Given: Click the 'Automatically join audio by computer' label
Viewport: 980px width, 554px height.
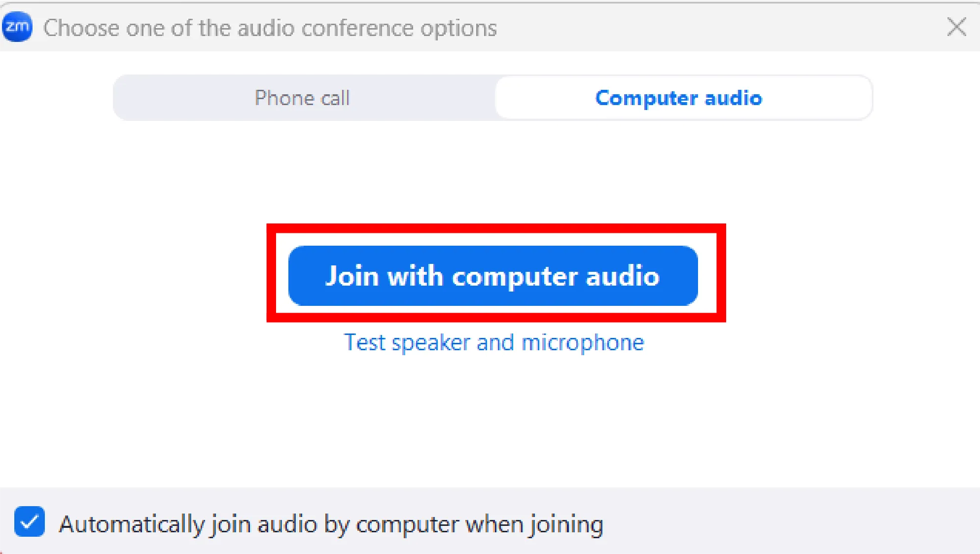Looking at the screenshot, I should [x=331, y=524].
